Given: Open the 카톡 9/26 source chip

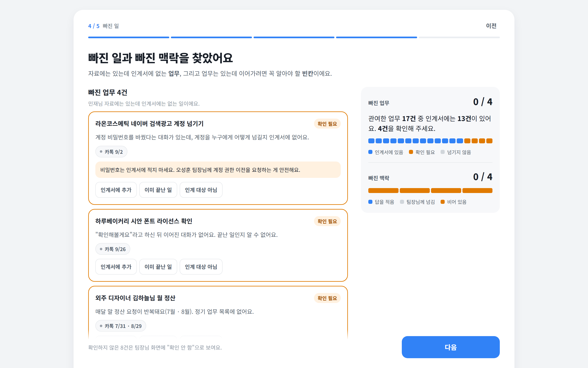Looking at the screenshot, I should point(113,249).
